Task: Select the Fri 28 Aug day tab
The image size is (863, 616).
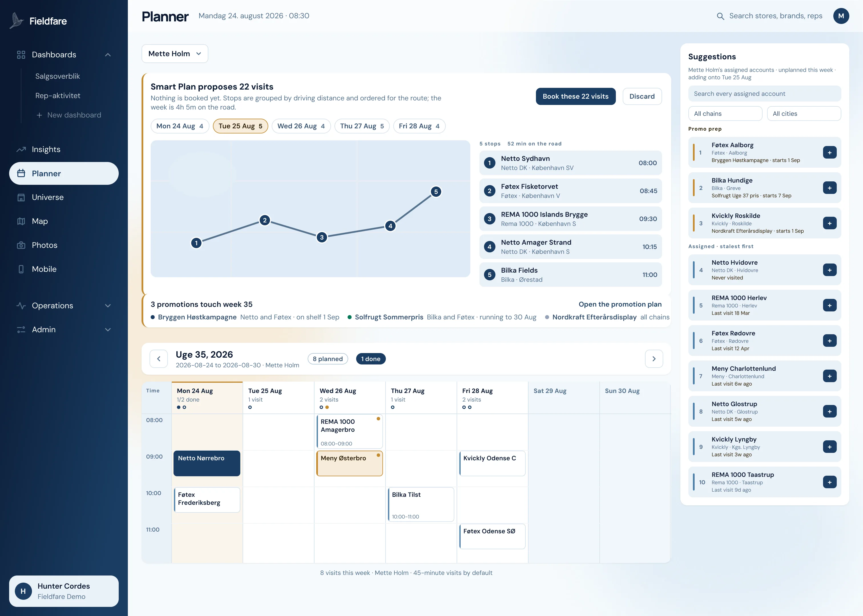Action: [x=419, y=126]
